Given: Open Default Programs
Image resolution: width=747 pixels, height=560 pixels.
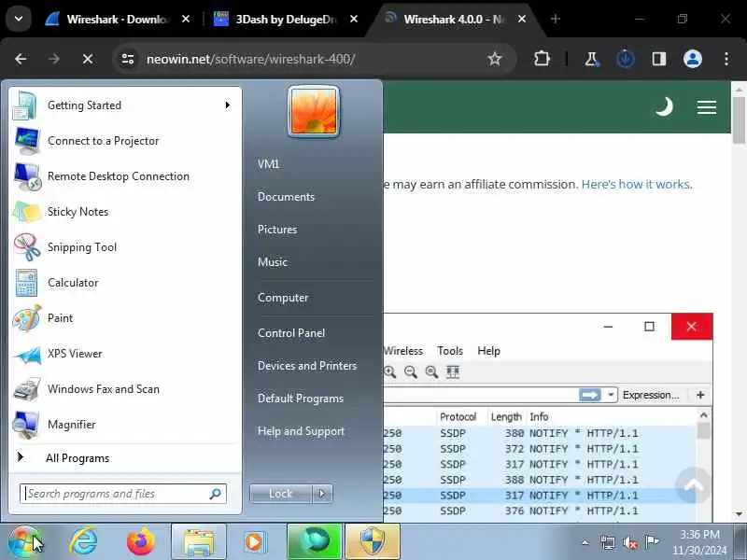Looking at the screenshot, I should tap(300, 399).
